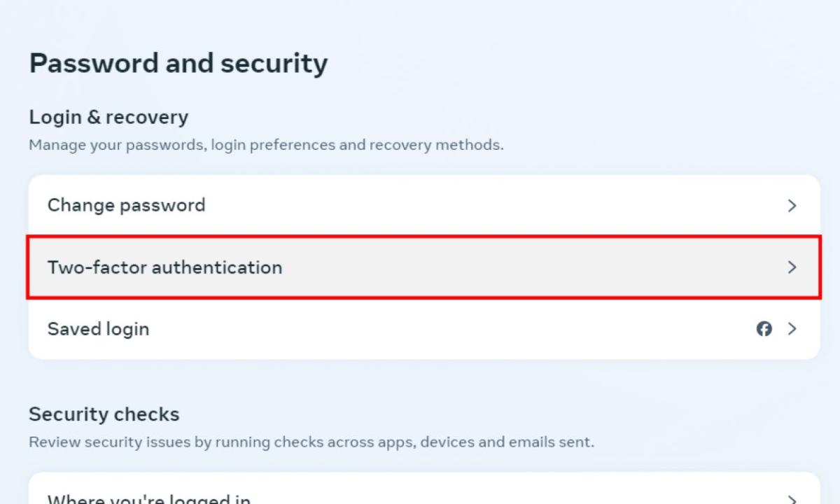Select the Security checks section header

(104, 414)
